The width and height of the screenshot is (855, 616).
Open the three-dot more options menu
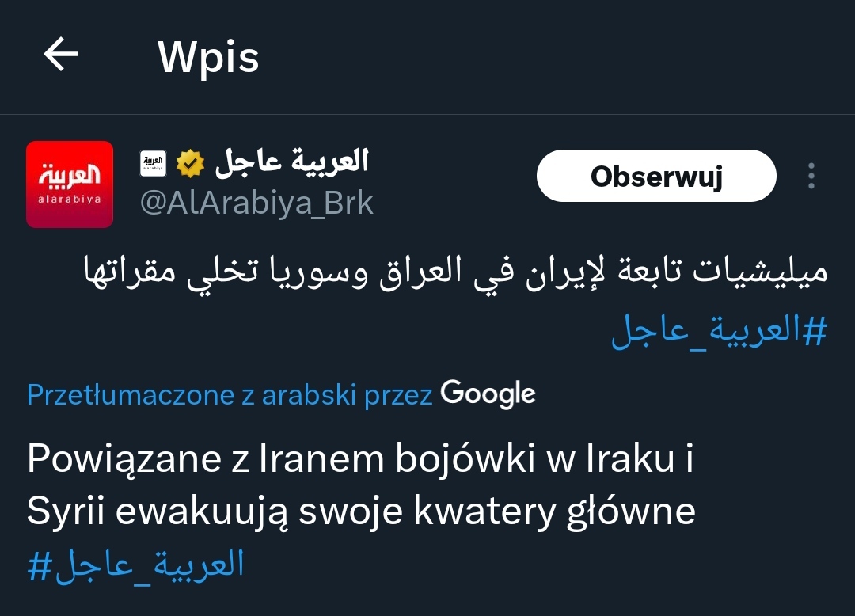coord(811,176)
